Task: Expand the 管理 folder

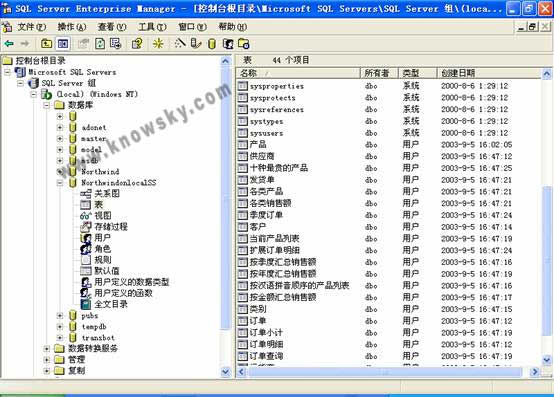Action: pos(46,360)
